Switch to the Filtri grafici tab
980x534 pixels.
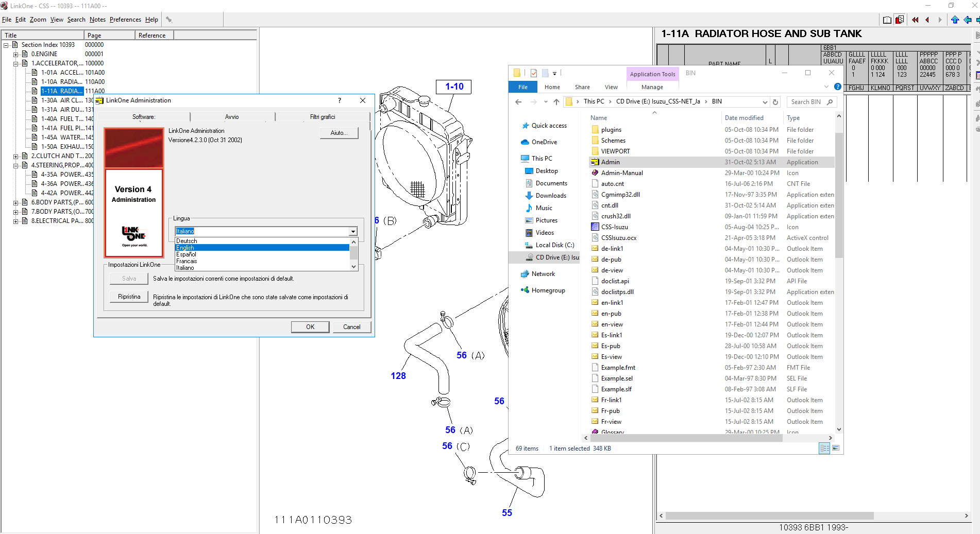click(323, 117)
